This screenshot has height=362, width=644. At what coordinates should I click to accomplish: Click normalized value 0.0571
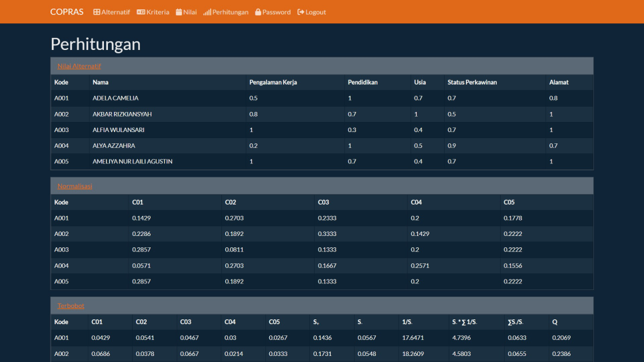tap(141, 266)
